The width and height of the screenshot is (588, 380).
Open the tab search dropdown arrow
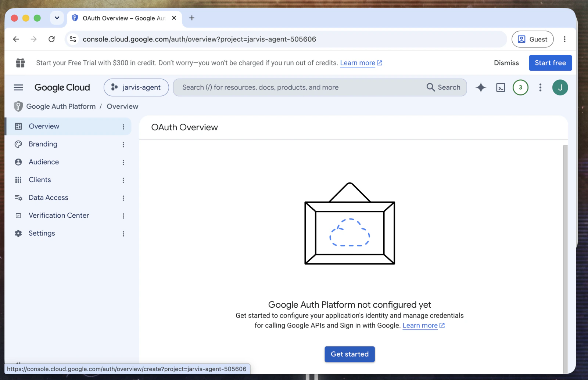[x=57, y=18]
